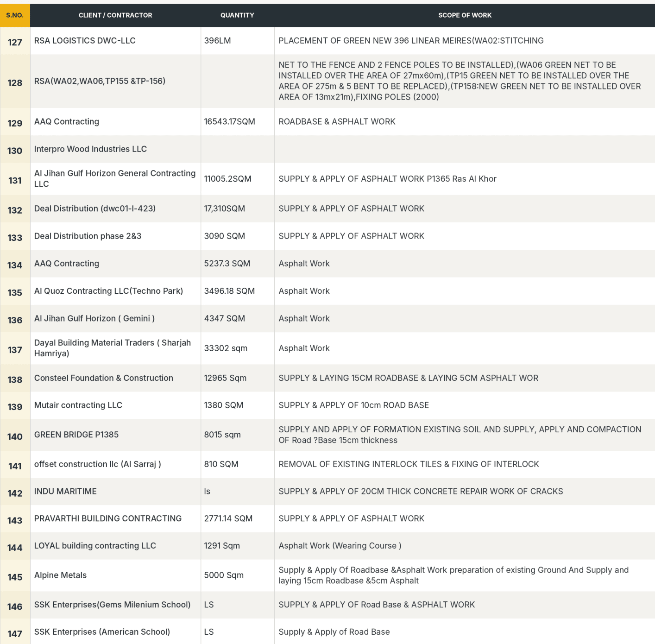This screenshot has height=644, width=655.
Task: Click Consteel Foundation & Construction
Action: pos(104,378)
